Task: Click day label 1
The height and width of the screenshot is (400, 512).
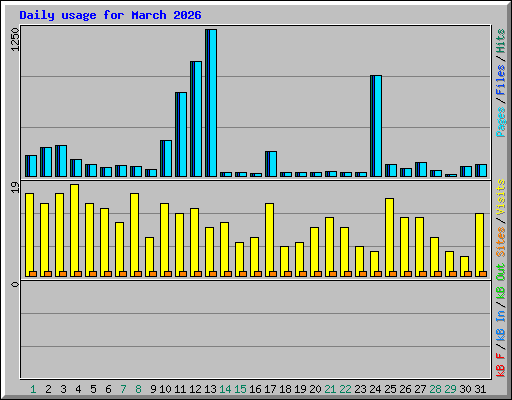Action: (x=33, y=389)
